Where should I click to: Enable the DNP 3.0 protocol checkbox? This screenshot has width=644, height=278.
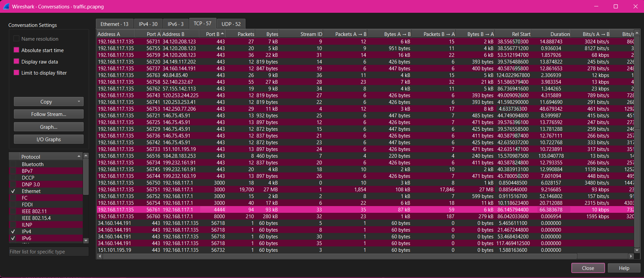click(13, 184)
